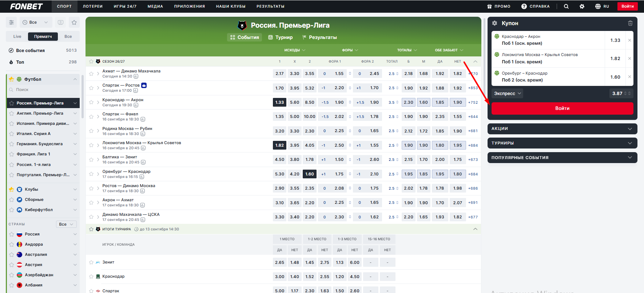The image size is (644, 293).
Task: Clear coupon with trash icon
Action: pos(630,23)
